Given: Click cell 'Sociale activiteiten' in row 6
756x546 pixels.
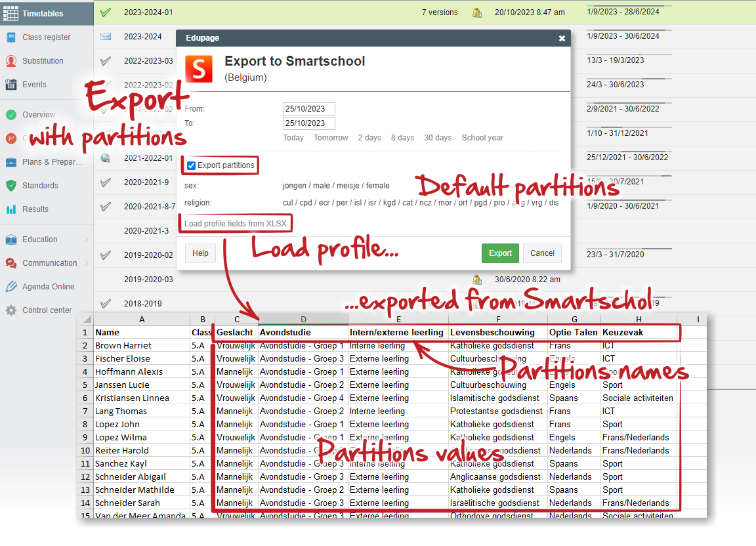Looking at the screenshot, I should [639, 398].
